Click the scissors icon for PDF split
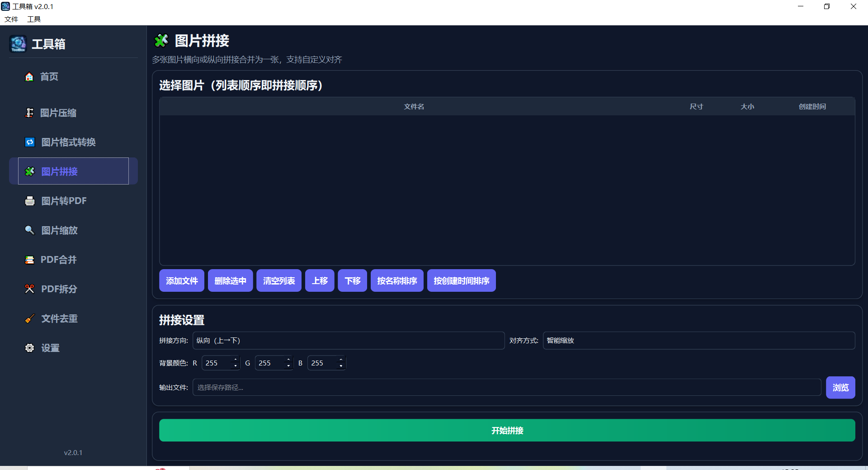868x470 pixels. coord(29,289)
